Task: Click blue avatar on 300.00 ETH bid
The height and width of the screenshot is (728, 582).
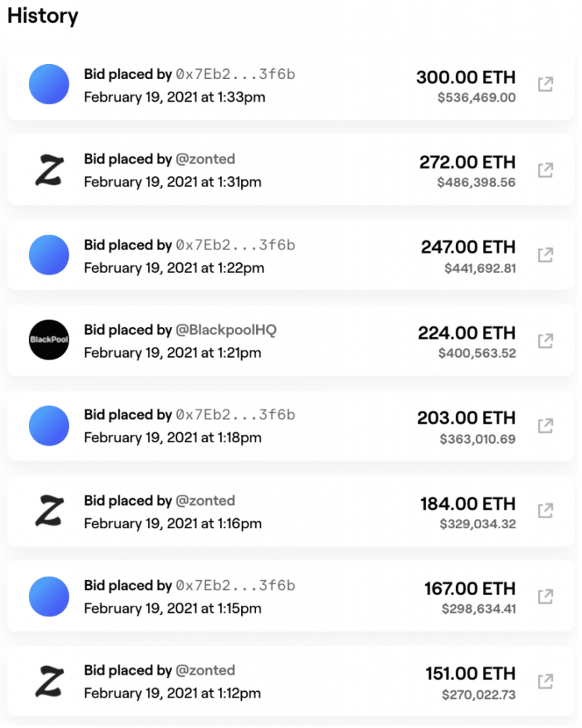Action: coord(49,84)
